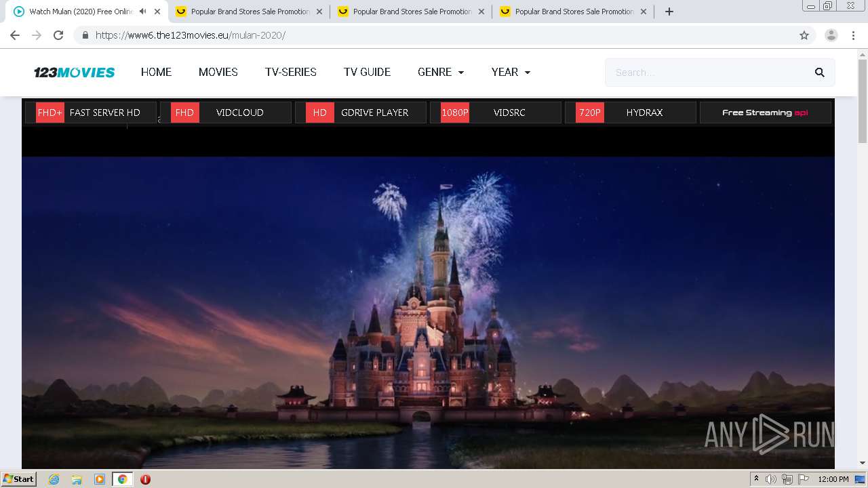The height and width of the screenshot is (488, 868).
Task: Click Action Center flag icon
Action: click(804, 479)
